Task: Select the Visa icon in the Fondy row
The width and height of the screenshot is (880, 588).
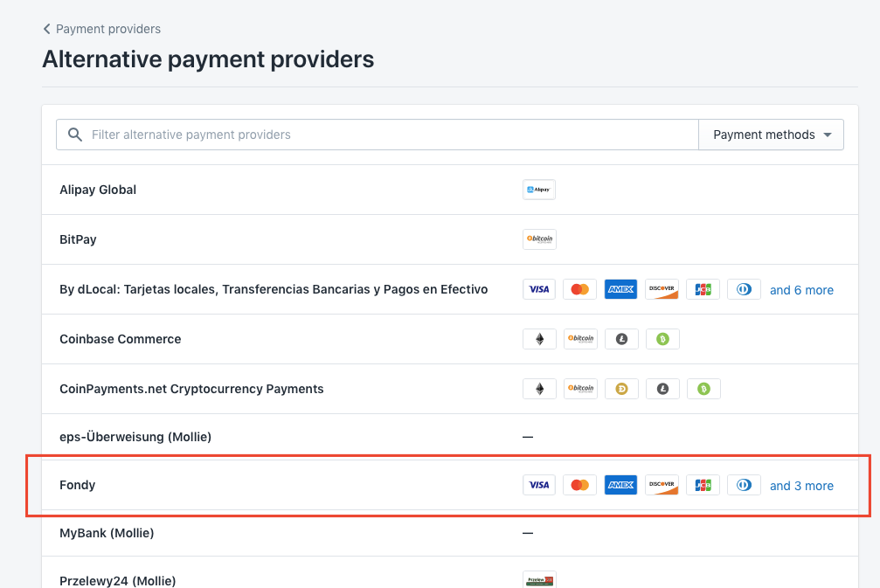Action: 539,485
